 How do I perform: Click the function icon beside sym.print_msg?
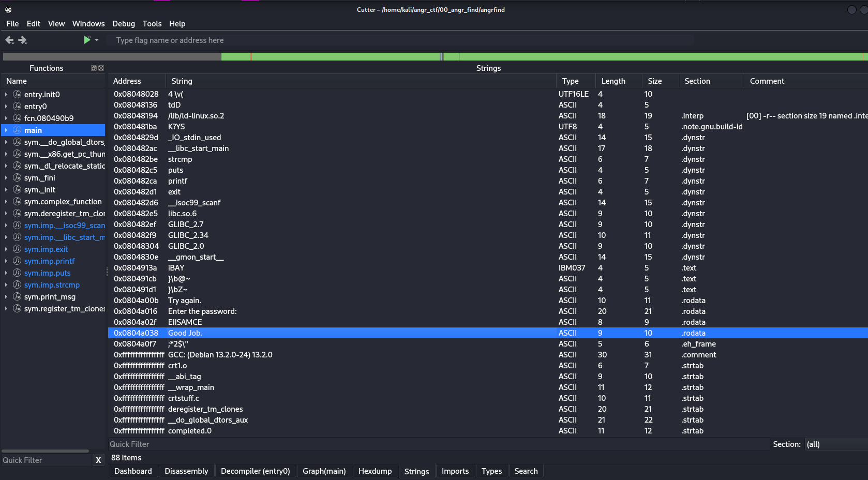point(17,297)
